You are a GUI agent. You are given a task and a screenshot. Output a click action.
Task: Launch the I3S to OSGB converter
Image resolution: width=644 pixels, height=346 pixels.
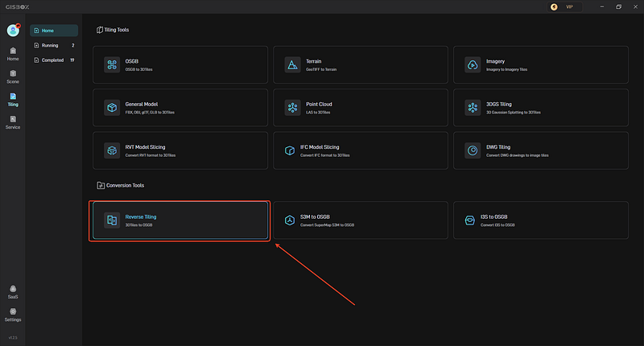pyautogui.click(x=541, y=220)
